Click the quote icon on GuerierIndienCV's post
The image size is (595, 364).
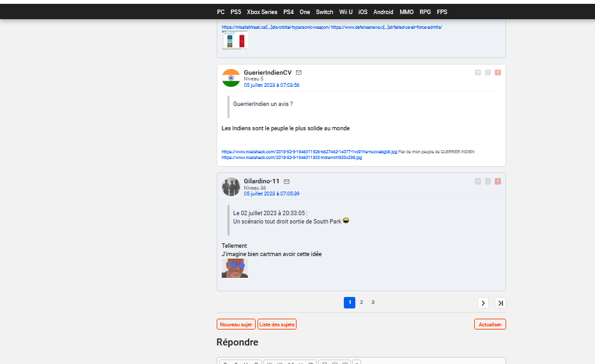pos(477,73)
